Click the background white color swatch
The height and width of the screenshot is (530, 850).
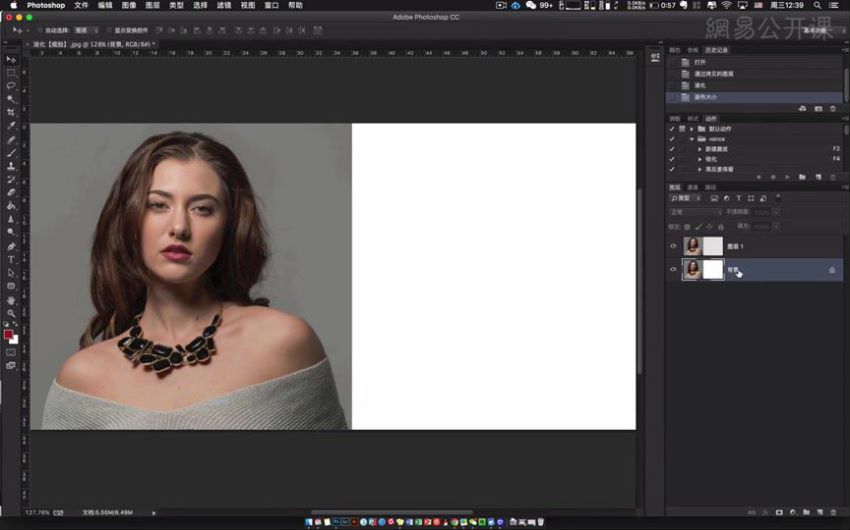(15, 340)
